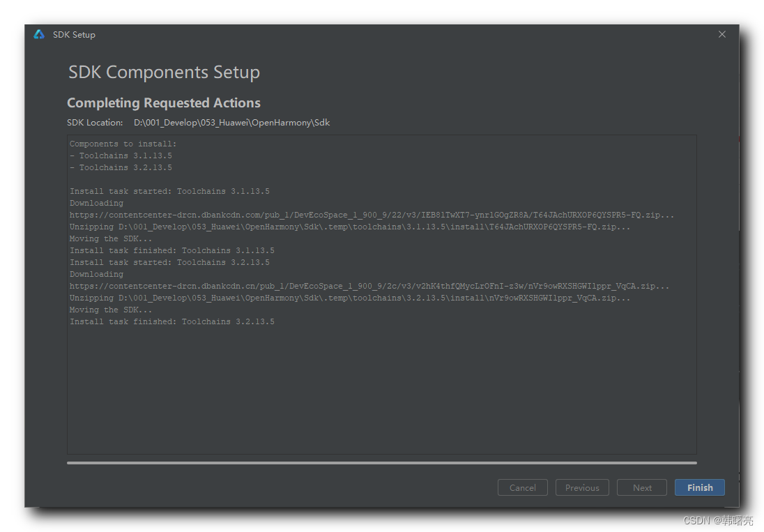
Task: Click the disabled Next button
Action: (x=642, y=487)
